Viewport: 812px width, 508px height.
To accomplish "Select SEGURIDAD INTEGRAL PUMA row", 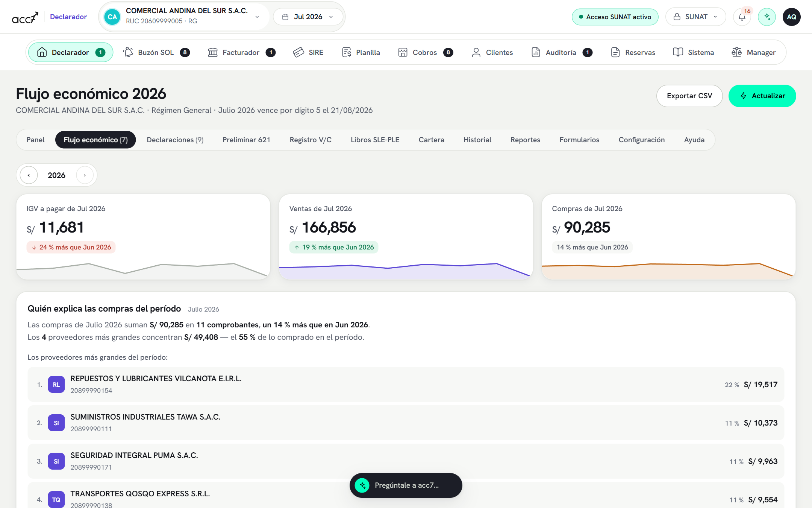I will click(406, 461).
